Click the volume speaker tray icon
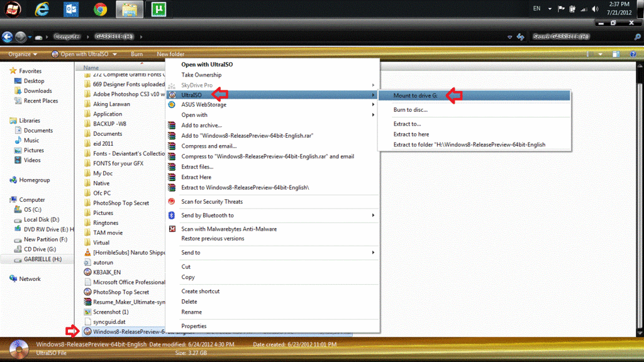644x362 pixels. 595,9
